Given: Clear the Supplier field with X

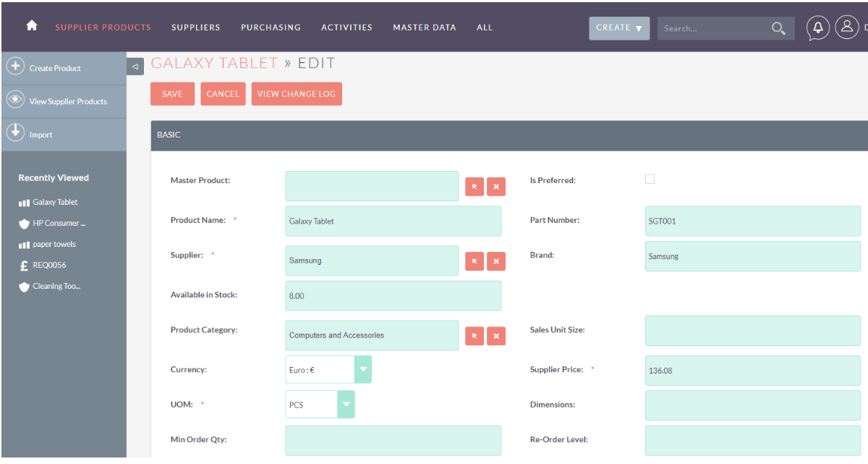Looking at the screenshot, I should click(x=496, y=261).
